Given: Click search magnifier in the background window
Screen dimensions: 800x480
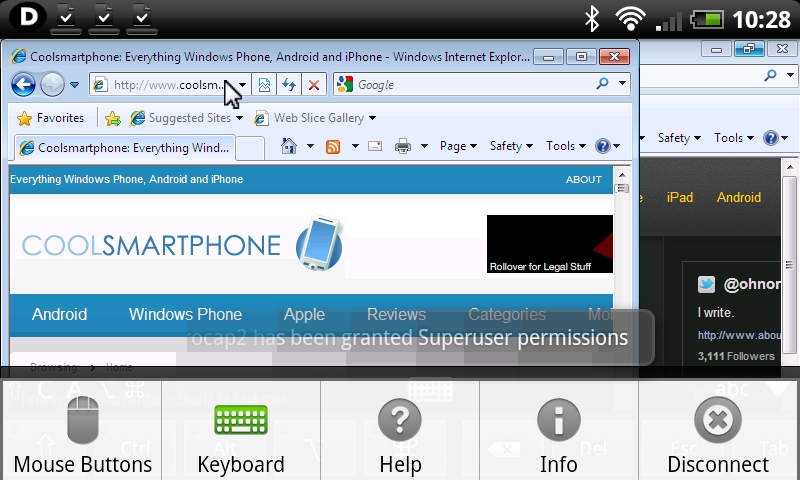Looking at the screenshot, I should [770, 75].
